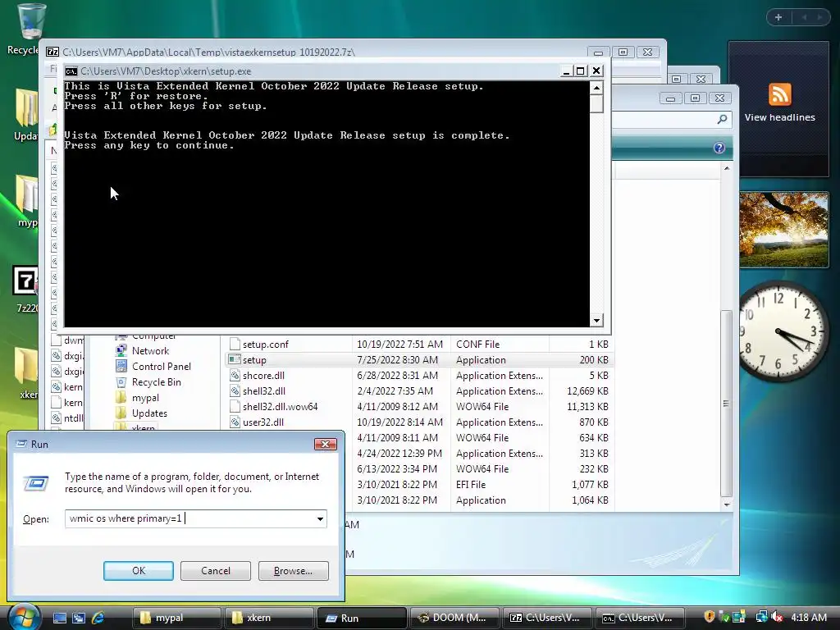Click View headlines RSS feed gadget
This screenshot has height=630, width=840.
coord(779,117)
